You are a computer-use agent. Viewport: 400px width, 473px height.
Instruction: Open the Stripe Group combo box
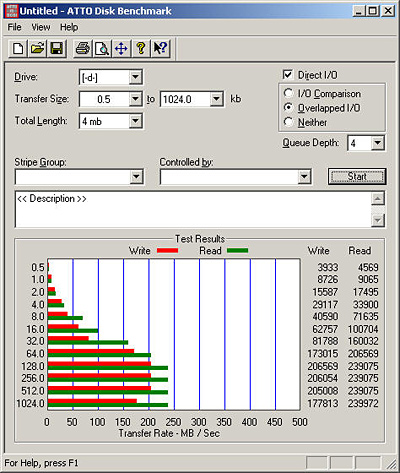[x=79, y=177]
